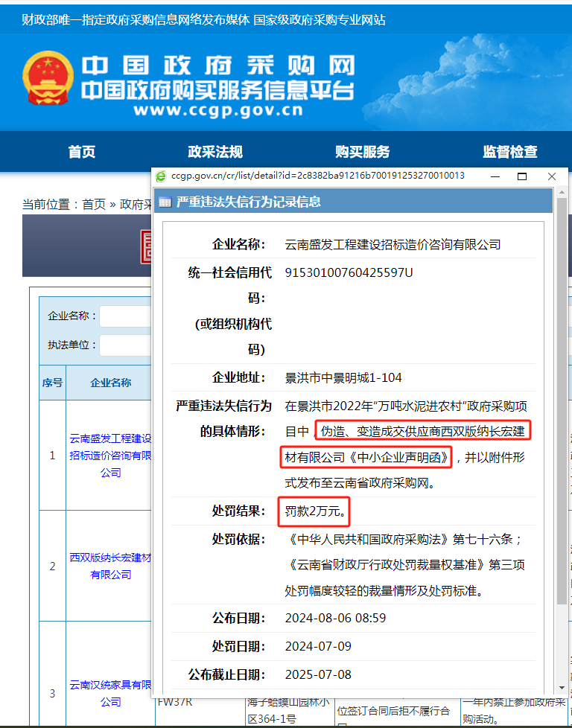
Task: Click the 严重违法失信行为记录信息 popup heading
Action: [249, 202]
